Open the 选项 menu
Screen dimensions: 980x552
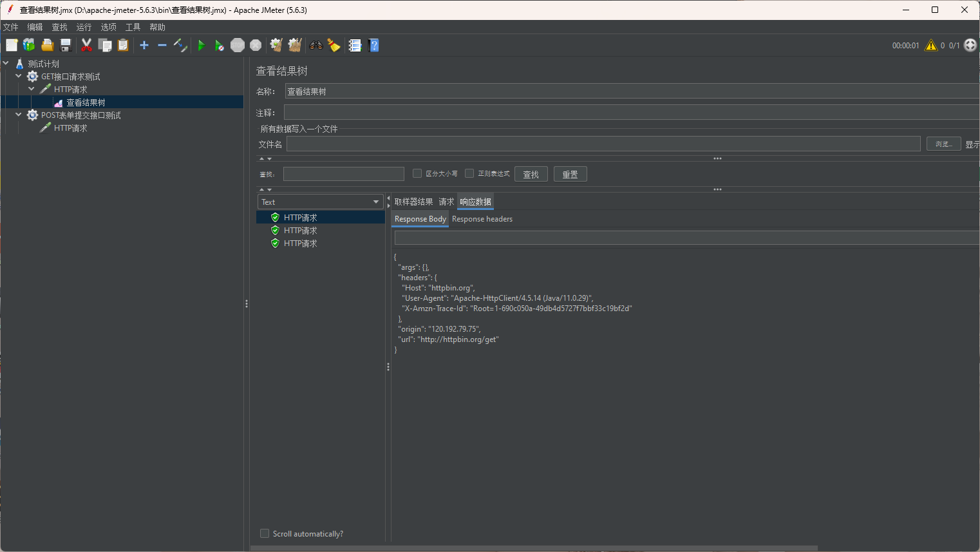click(108, 27)
